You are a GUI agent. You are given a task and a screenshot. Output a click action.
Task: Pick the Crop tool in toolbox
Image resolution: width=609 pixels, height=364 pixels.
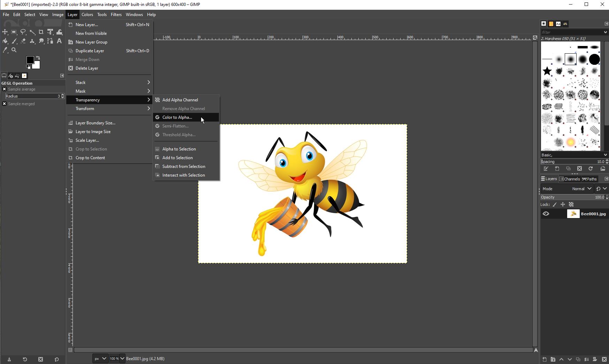pyautogui.click(x=41, y=32)
